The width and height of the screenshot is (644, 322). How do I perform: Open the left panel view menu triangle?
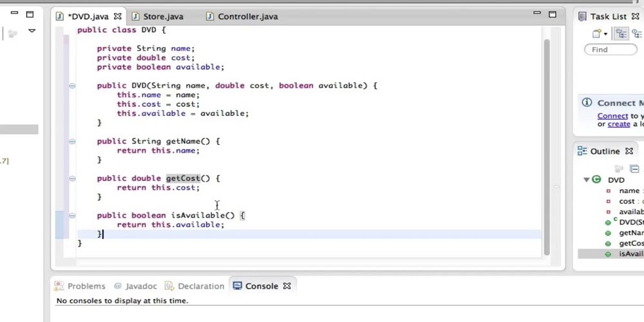coord(32,31)
